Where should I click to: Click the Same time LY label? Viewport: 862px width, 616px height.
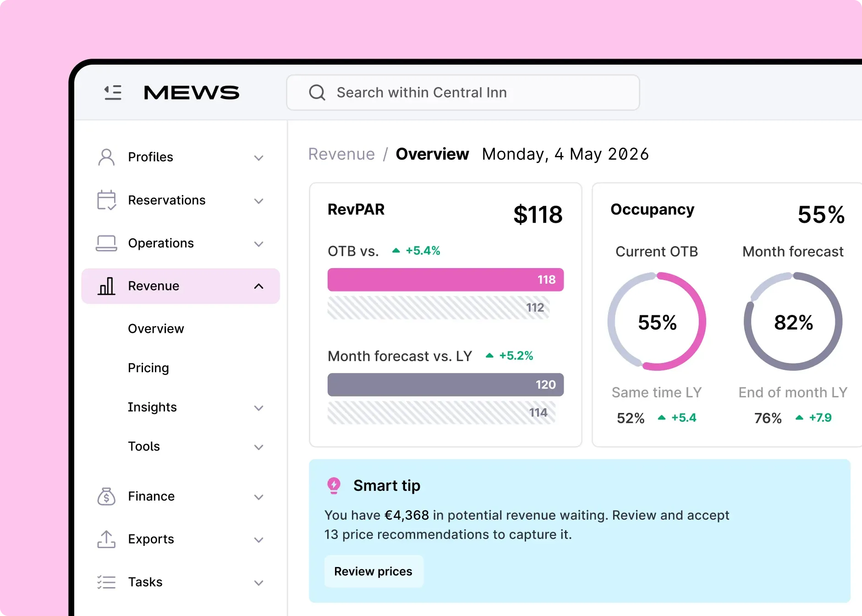657,392
